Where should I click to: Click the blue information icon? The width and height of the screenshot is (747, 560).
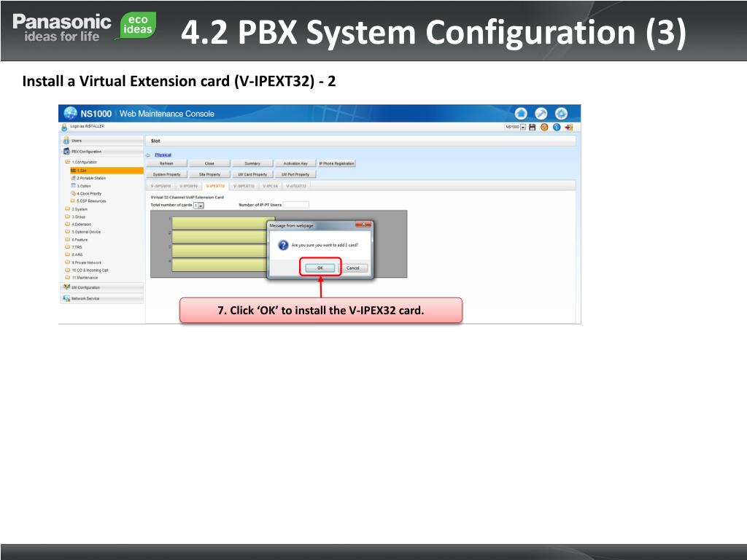click(x=557, y=127)
